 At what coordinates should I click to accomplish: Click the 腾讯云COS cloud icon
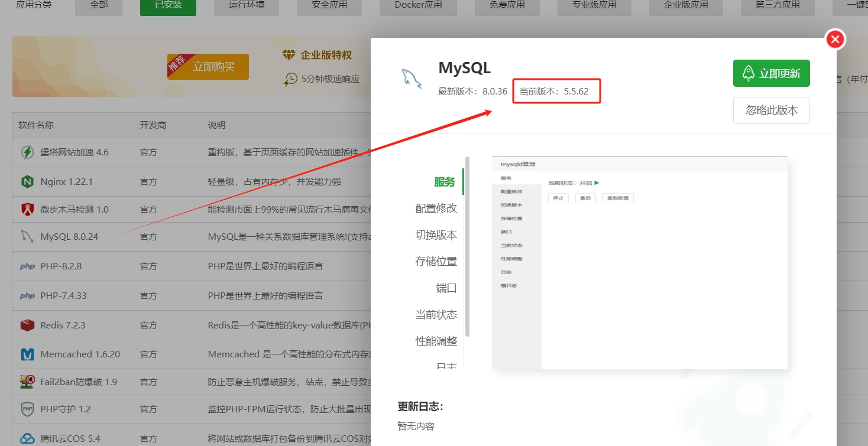(x=27, y=439)
